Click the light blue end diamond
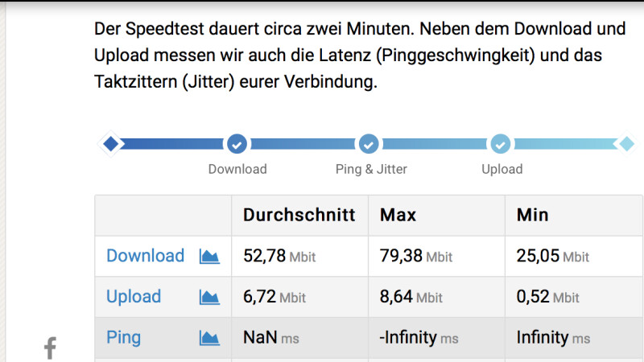The height and width of the screenshot is (362, 644). tap(627, 144)
